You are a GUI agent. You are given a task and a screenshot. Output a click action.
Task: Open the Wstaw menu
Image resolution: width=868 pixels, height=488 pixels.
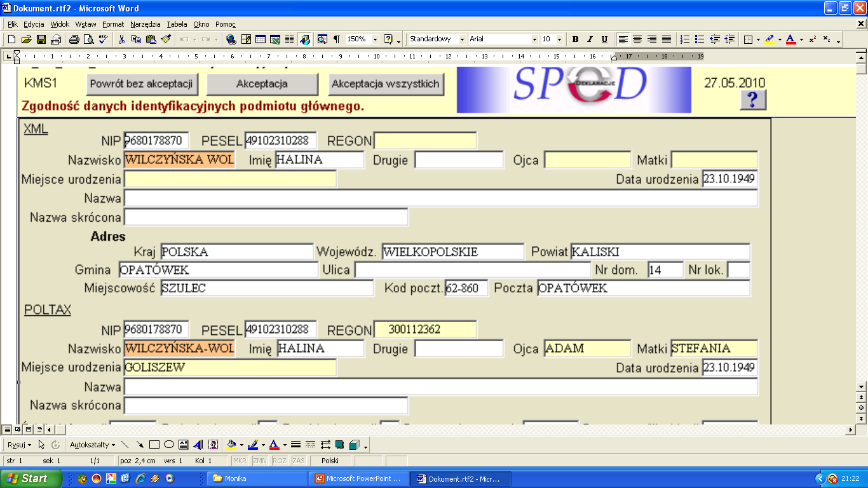tap(86, 24)
